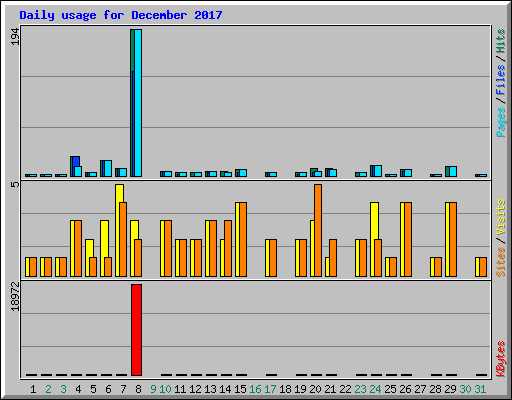The height and width of the screenshot is (400, 512).
Task: Click the KBytes legend label
Action: point(501,359)
